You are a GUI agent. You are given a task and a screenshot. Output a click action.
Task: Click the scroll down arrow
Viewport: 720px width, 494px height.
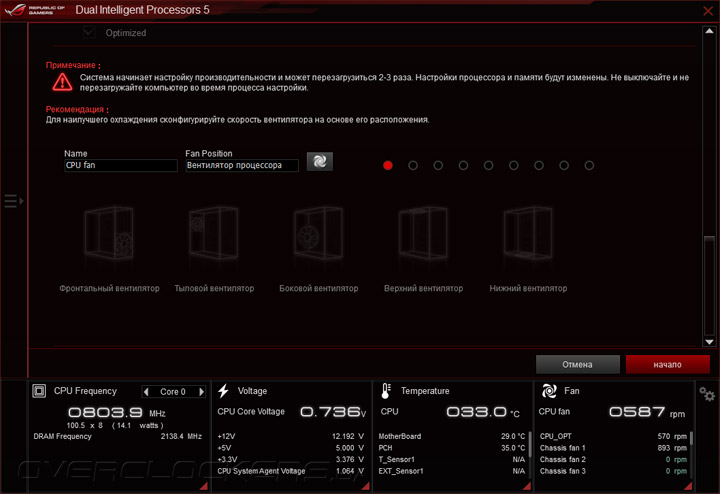pyautogui.click(x=709, y=342)
